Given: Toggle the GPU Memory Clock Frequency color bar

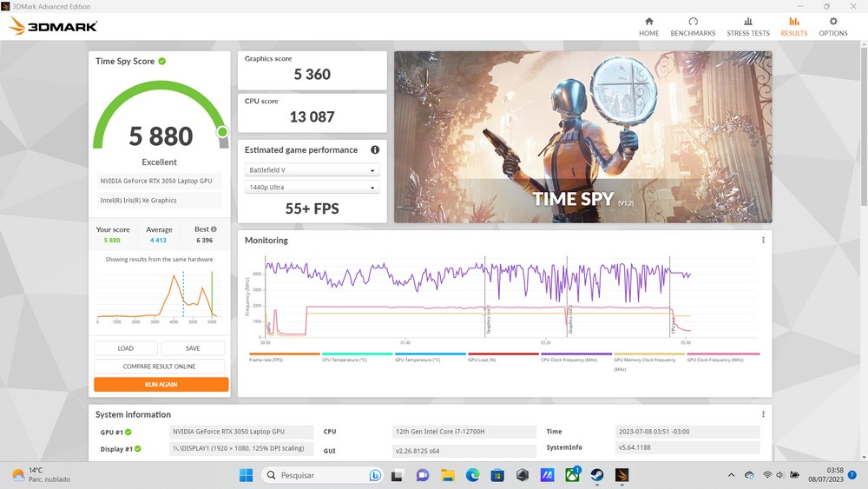Looking at the screenshot, I should pyautogui.click(x=648, y=354).
